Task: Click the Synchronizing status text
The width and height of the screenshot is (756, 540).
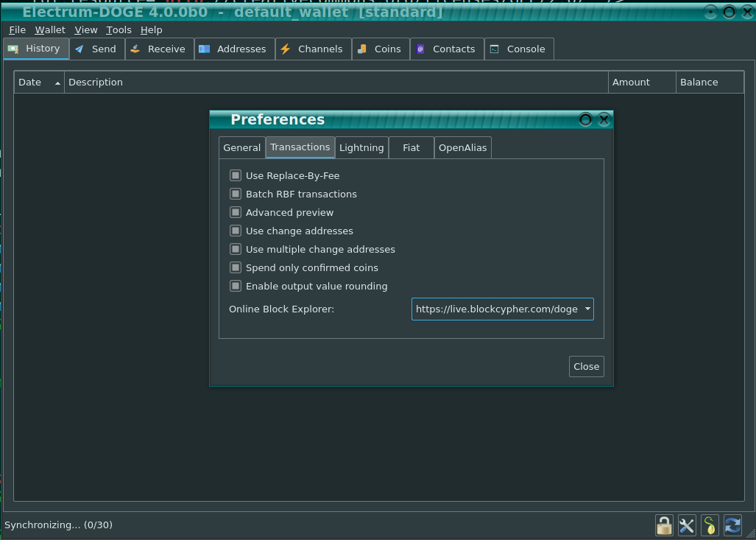Action: click(x=58, y=525)
